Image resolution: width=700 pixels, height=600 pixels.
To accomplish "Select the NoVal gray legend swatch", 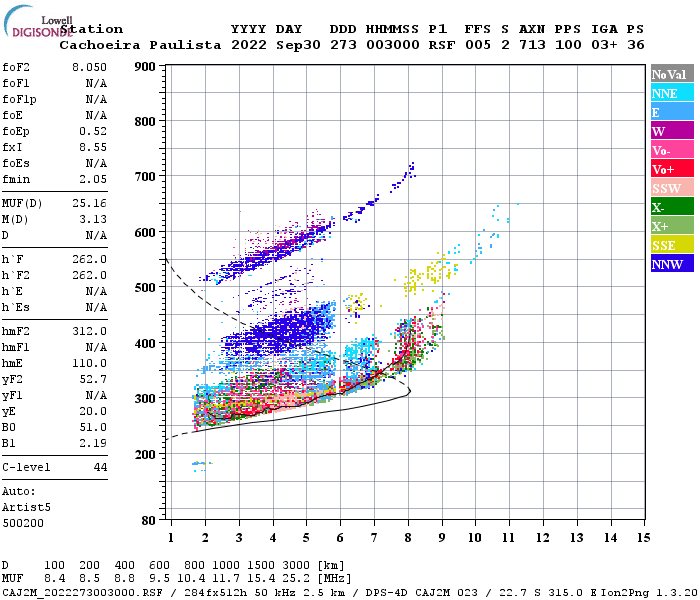I will click(x=672, y=74).
